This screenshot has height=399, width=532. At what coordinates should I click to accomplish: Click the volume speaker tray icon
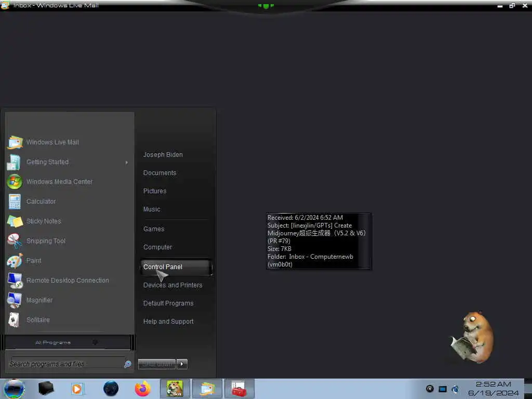455,389
